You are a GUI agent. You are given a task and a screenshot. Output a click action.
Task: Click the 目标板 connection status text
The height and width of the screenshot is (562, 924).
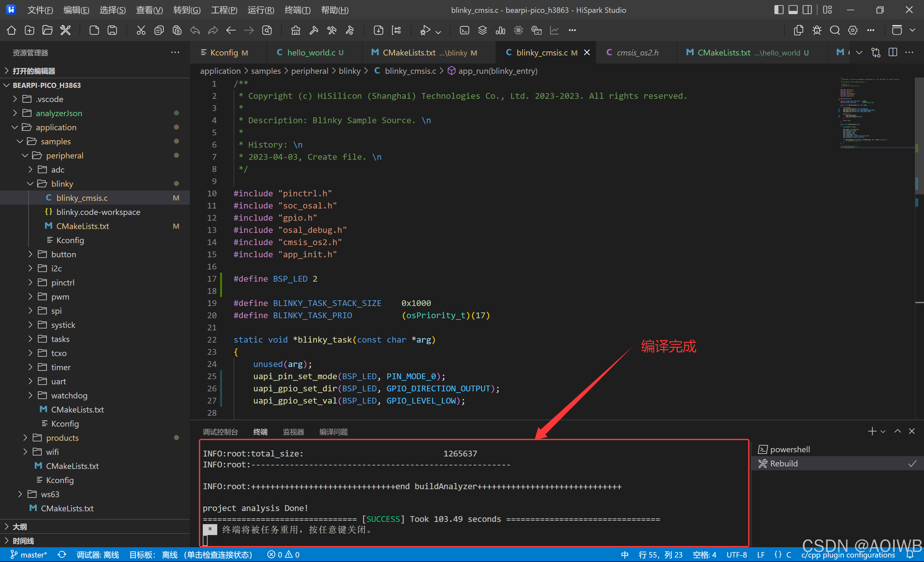(x=191, y=555)
